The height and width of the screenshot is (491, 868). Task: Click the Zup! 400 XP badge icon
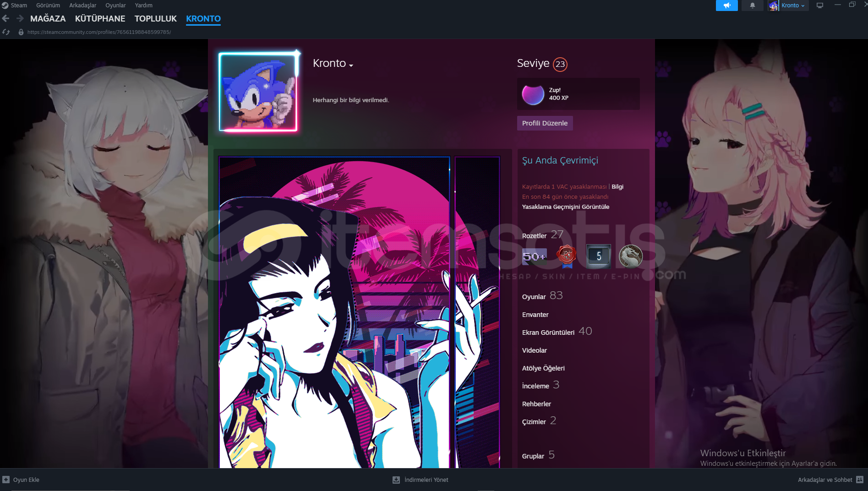tap(533, 94)
